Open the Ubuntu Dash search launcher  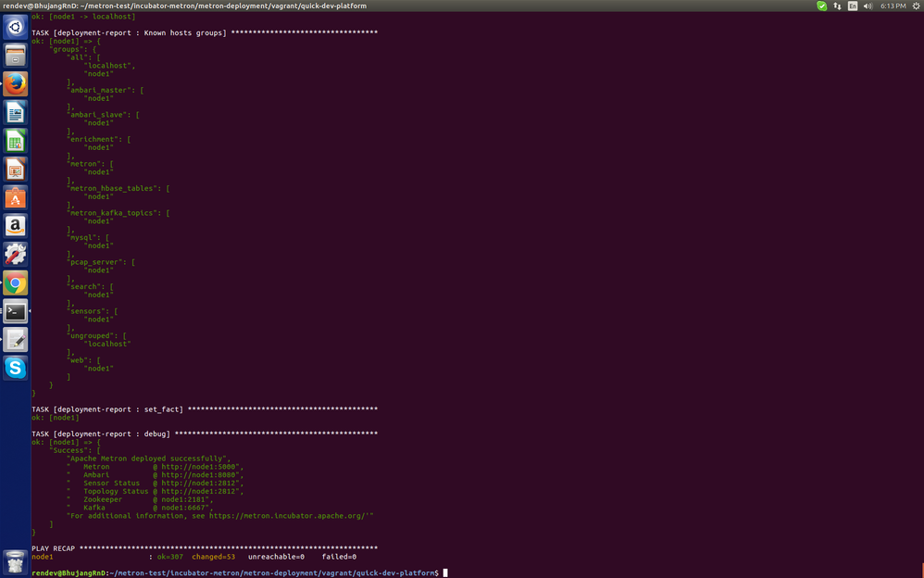pyautogui.click(x=16, y=27)
